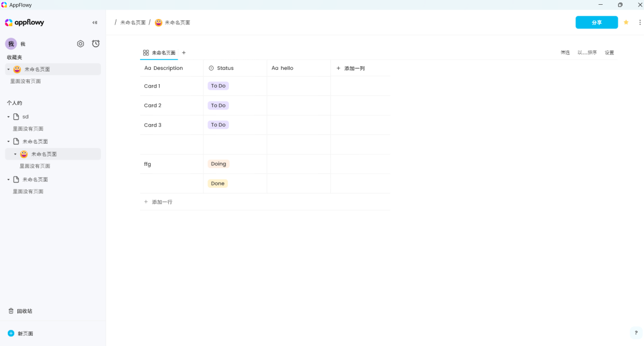The height and width of the screenshot is (346, 644).
Task: Open the Status column header
Action: pos(235,68)
